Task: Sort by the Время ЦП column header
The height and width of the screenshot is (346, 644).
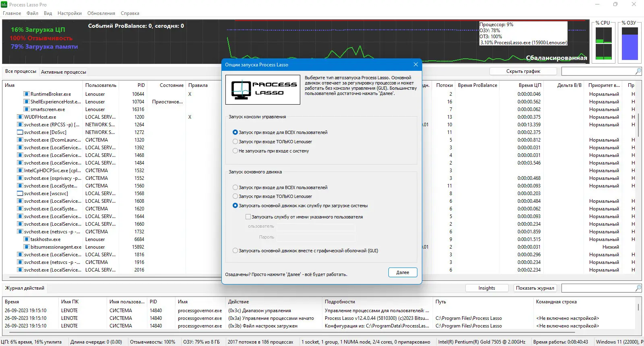Action: [x=522, y=85]
